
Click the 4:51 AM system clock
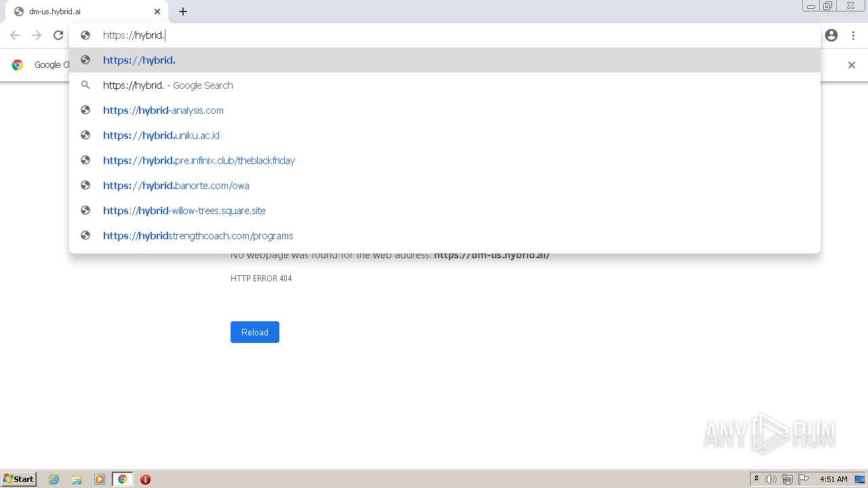(833, 479)
